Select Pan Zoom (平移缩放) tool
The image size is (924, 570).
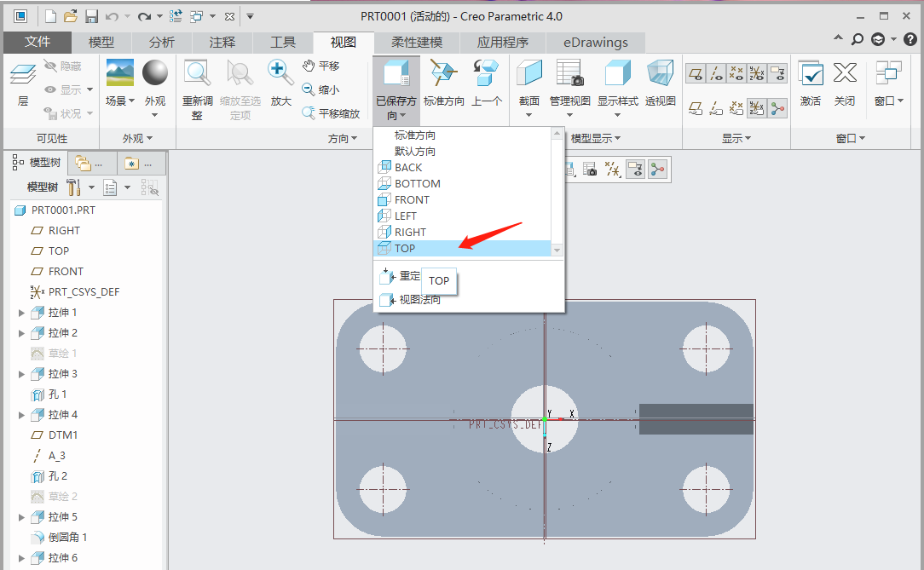pos(332,113)
